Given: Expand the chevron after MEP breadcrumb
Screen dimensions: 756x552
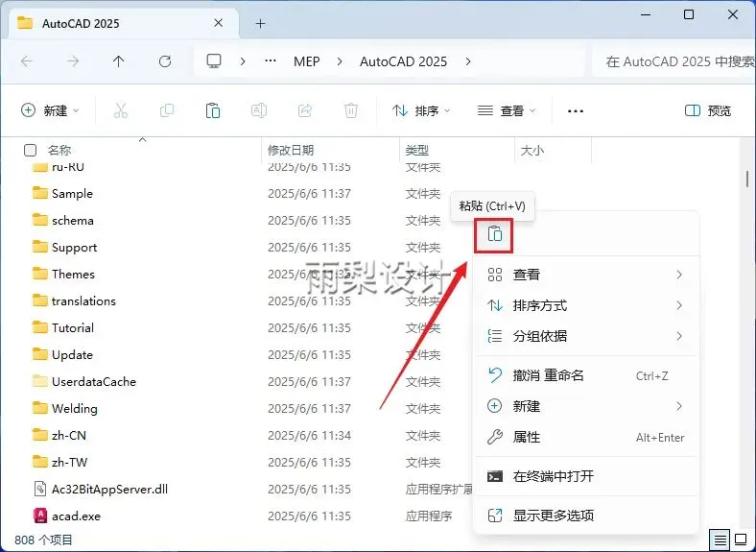Looking at the screenshot, I should point(340,61).
